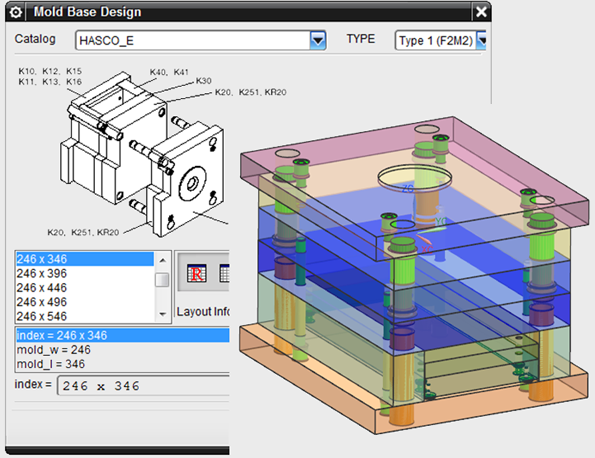The width and height of the screenshot is (595, 458).
Task: Click the spreadsheet icon beside the R icon
Action: pyautogui.click(x=224, y=273)
